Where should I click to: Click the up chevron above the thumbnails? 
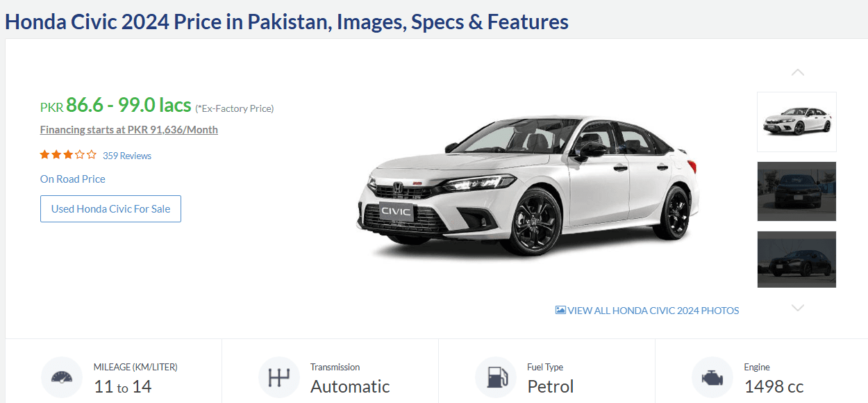(797, 72)
